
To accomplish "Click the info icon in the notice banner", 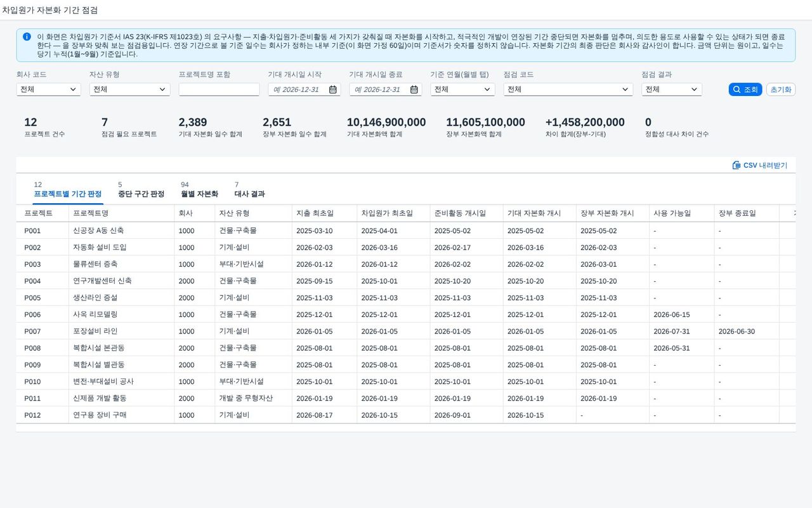I will (27, 37).
